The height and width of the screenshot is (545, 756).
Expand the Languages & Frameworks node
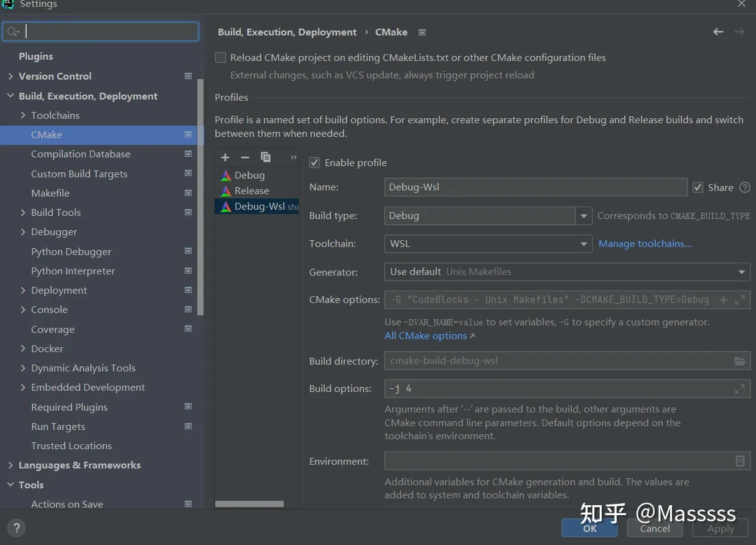point(11,465)
